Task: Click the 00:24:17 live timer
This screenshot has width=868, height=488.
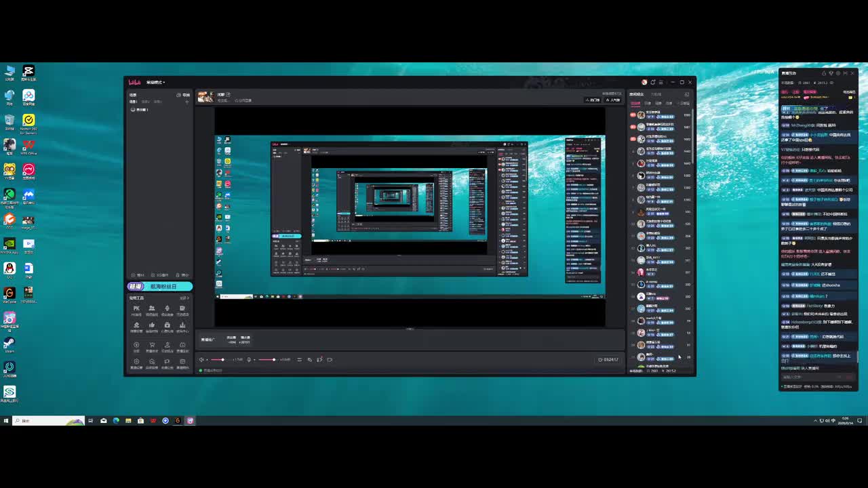Action: point(609,360)
